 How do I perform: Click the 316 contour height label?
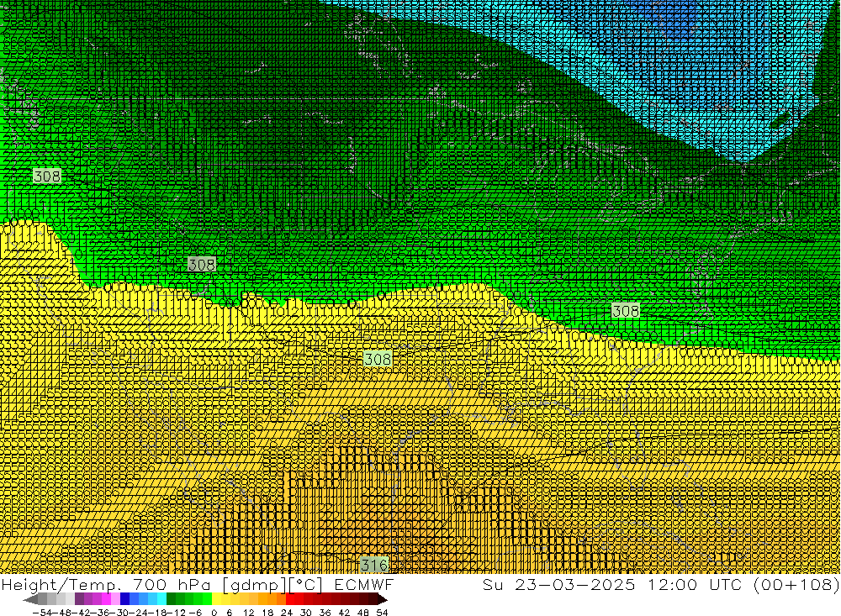coord(374,565)
